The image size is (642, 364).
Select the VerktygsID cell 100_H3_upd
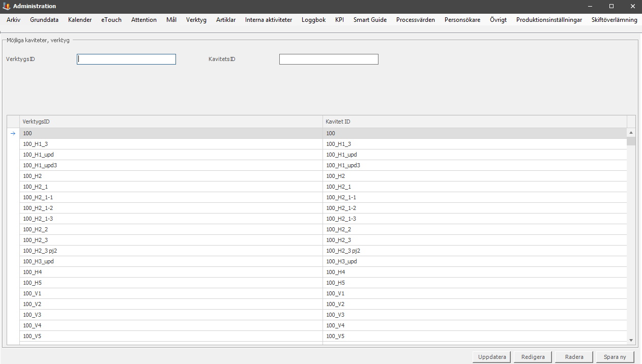click(171, 261)
